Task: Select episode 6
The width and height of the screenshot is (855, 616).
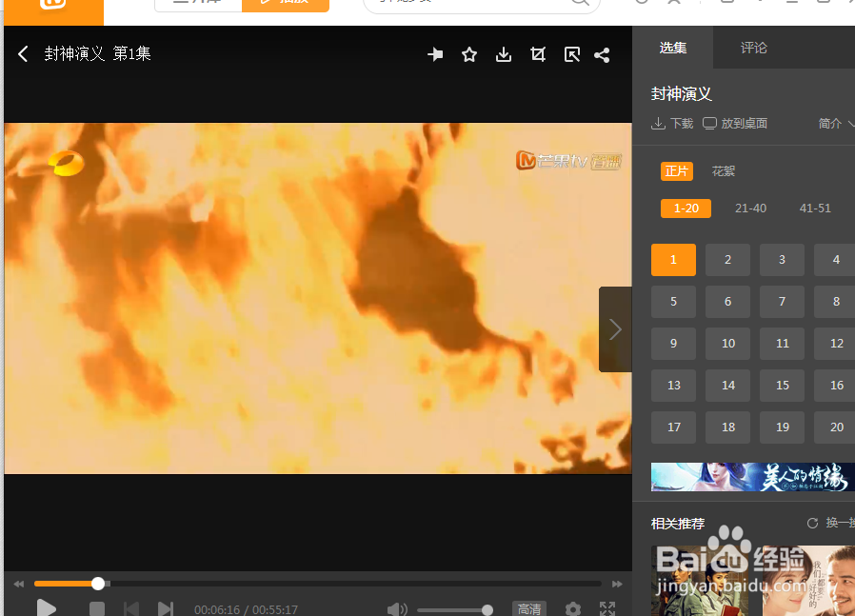Action: coord(727,302)
